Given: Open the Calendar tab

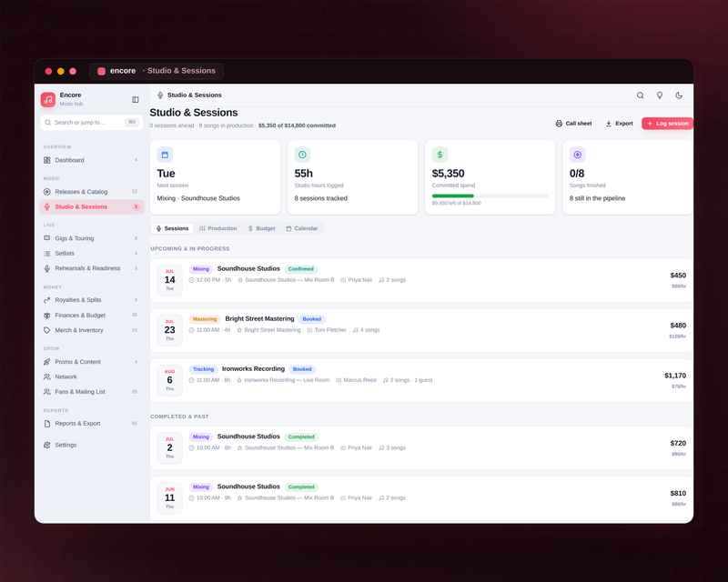Looking at the screenshot, I should tap(302, 228).
